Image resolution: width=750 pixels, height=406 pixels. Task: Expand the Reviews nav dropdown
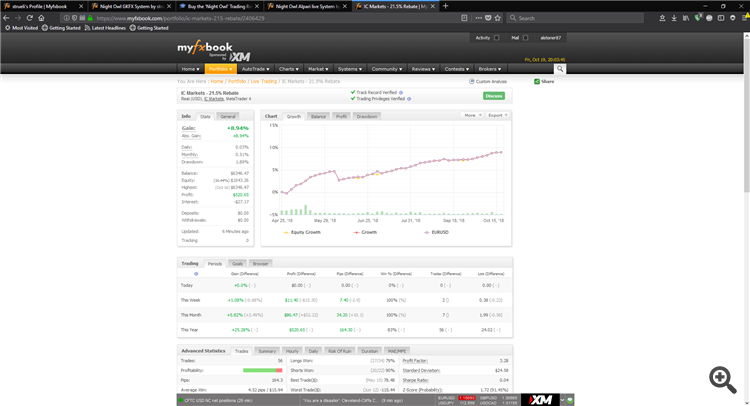coord(423,69)
